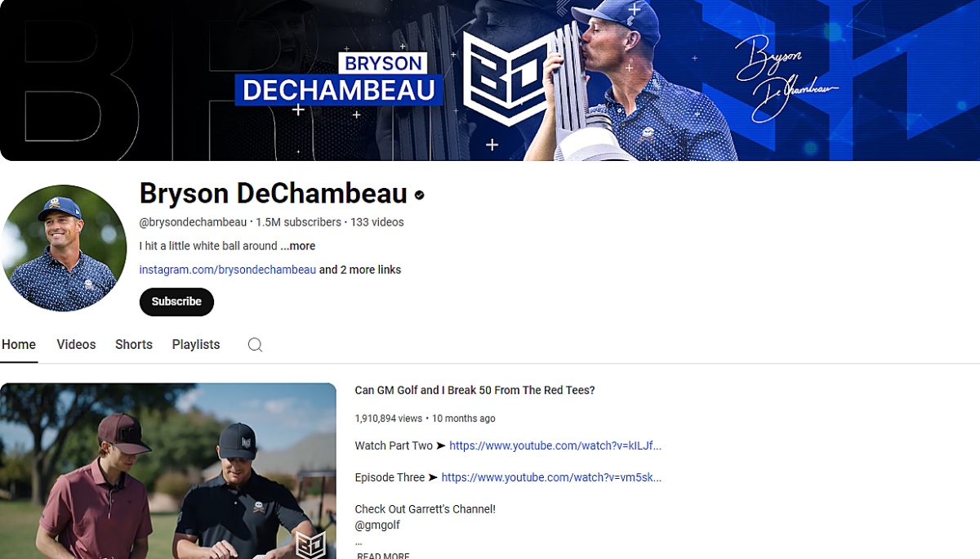Expand channel description with ...more
This screenshot has height=559, width=980.
tap(297, 246)
